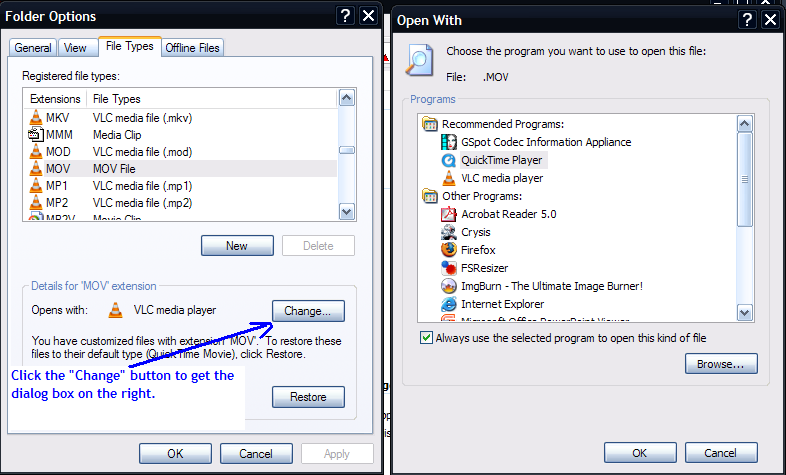This screenshot has height=475, width=786.
Task: Select 'VLC media player' in Programs list
Action: (502, 178)
